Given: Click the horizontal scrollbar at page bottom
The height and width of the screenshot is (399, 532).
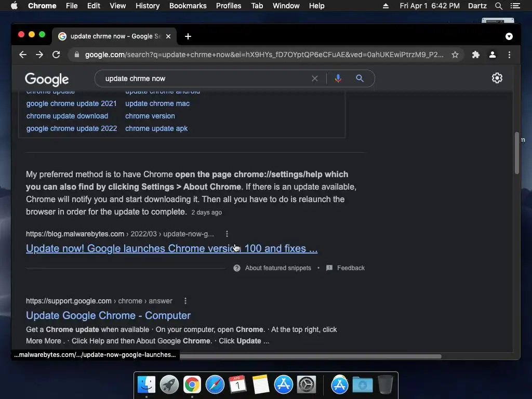Looking at the screenshot, I should click(x=311, y=356).
